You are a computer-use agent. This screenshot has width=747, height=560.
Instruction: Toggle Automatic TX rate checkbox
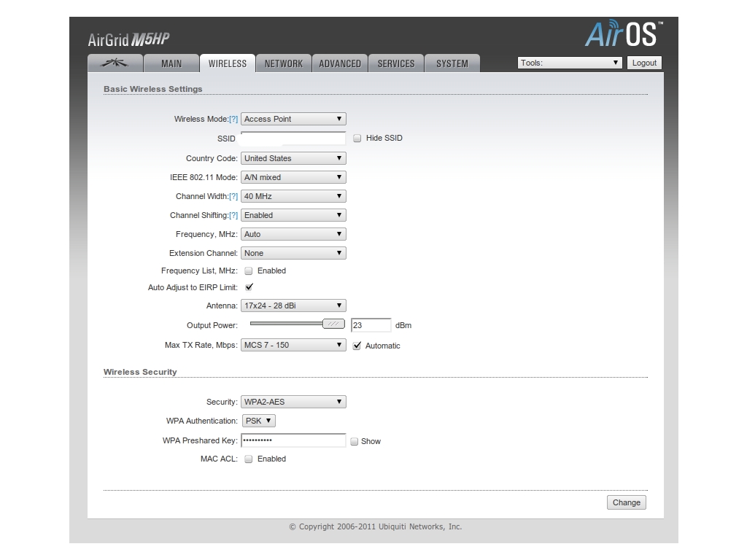(357, 346)
